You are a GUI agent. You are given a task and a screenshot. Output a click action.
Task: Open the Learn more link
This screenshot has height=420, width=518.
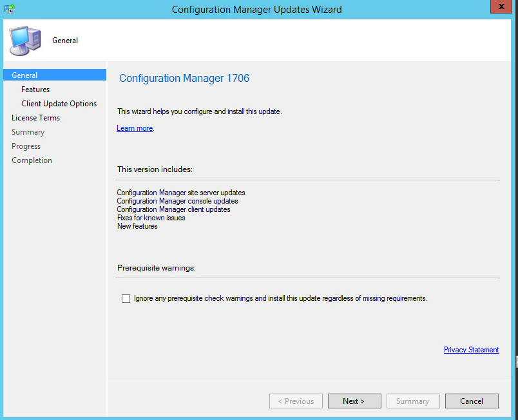[135, 128]
